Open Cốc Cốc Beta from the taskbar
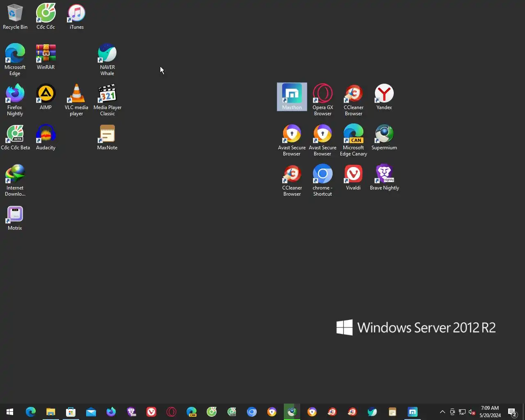 click(232, 412)
